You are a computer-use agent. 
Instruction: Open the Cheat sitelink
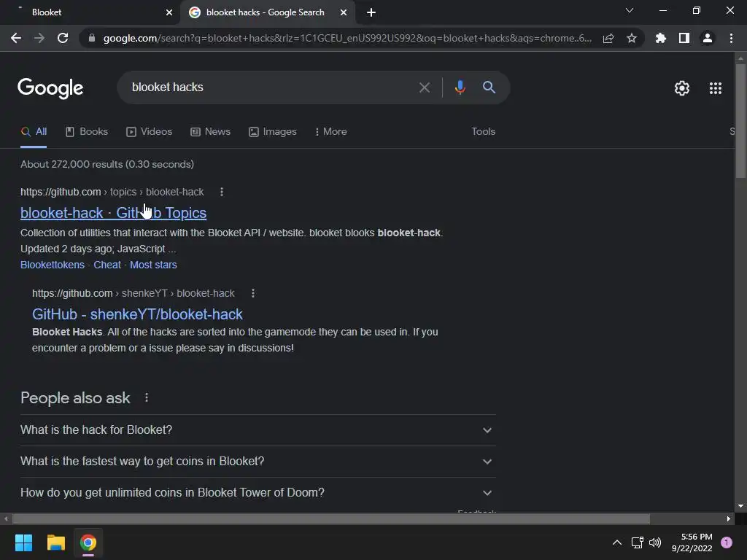[107, 265]
